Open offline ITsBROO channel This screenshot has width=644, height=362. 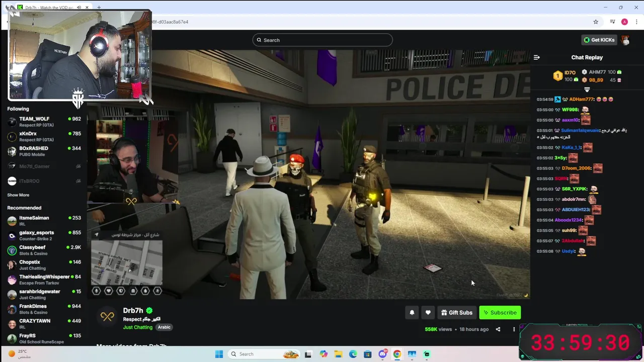[44, 181]
